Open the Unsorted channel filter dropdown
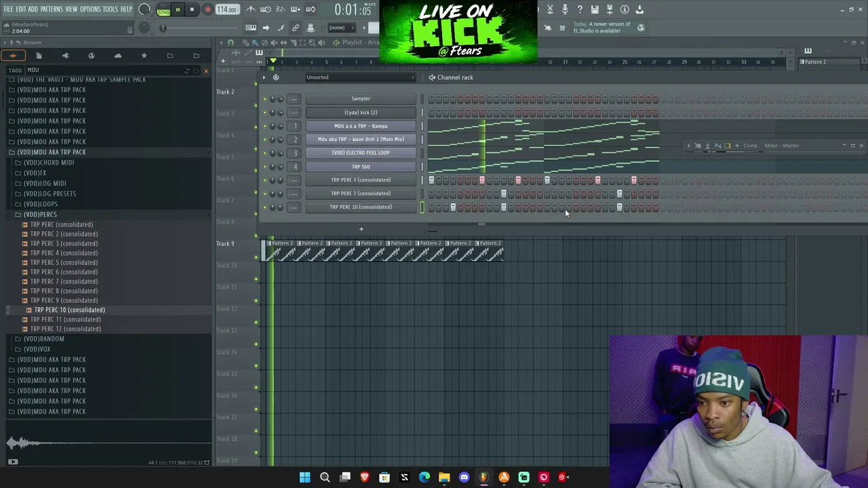The height and width of the screenshot is (488, 868). [359, 77]
